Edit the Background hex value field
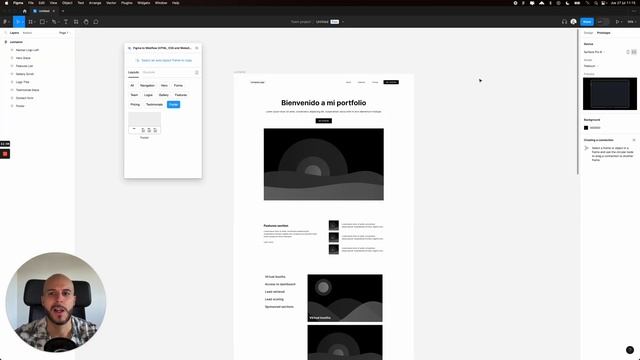Image resolution: width=640 pixels, height=360 pixels. pyautogui.click(x=595, y=128)
